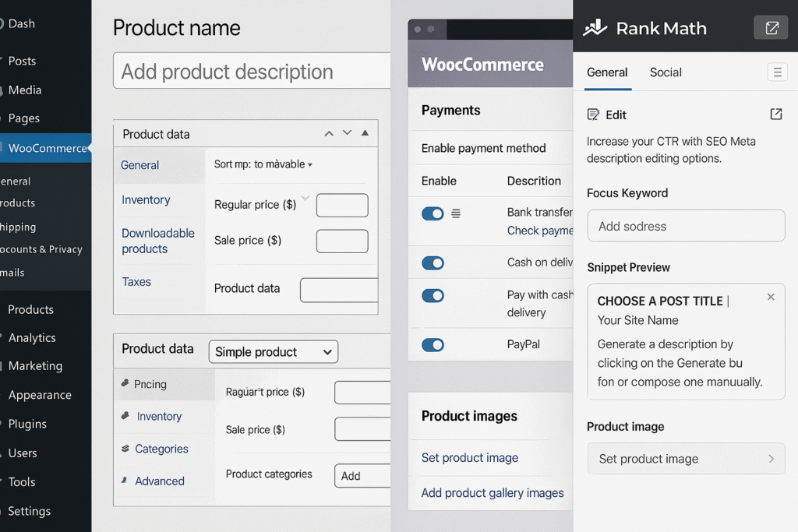Click the lower Sale price input field
Screen dimensions: 798x532
point(362,429)
